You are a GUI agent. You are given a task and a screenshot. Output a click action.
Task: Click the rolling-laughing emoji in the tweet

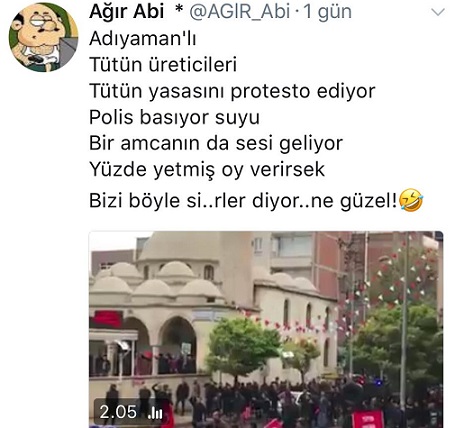tap(411, 200)
